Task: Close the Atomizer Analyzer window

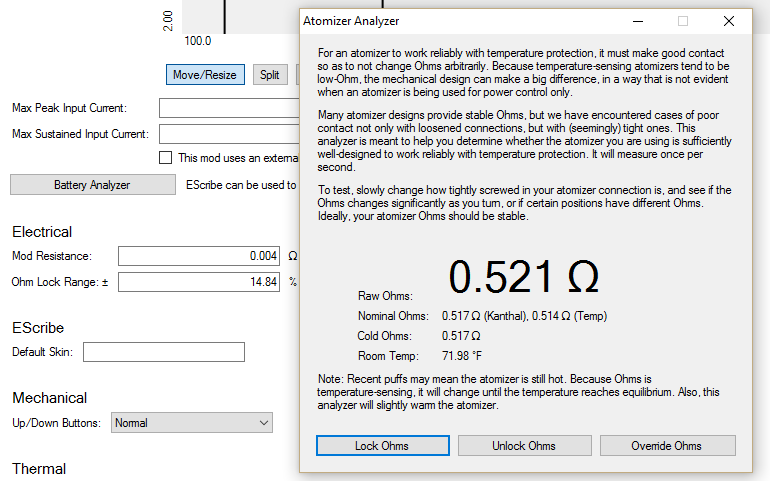Action: click(729, 21)
